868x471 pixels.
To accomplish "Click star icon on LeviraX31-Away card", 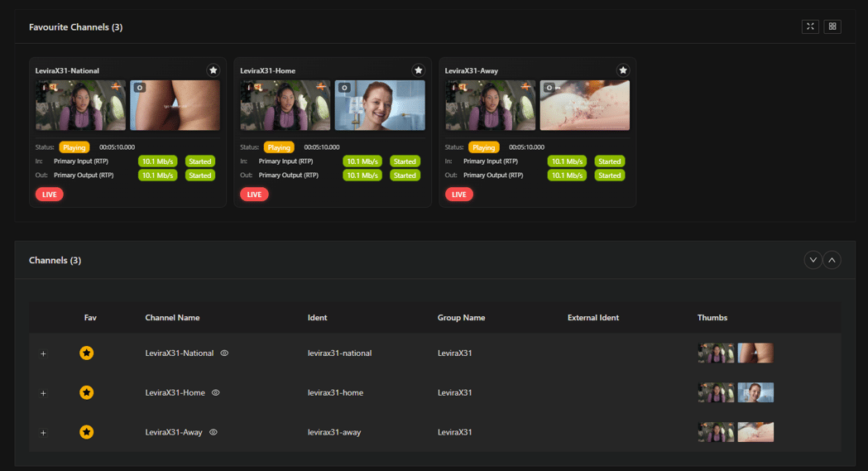I will (623, 70).
